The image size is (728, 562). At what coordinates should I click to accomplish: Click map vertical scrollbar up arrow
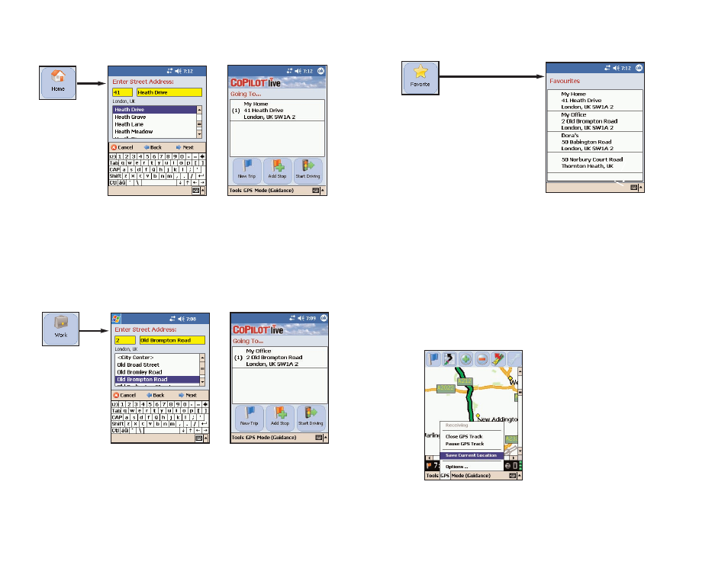520,371
